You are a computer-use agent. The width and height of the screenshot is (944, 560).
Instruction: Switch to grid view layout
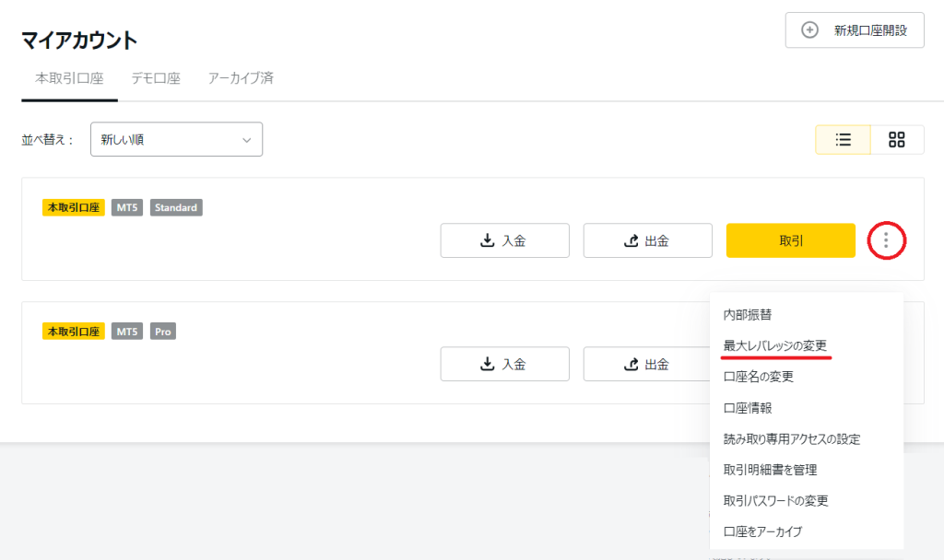click(896, 140)
